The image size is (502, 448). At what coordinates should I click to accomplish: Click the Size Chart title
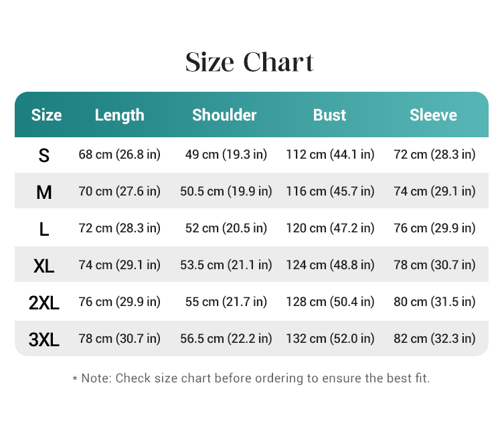click(250, 62)
